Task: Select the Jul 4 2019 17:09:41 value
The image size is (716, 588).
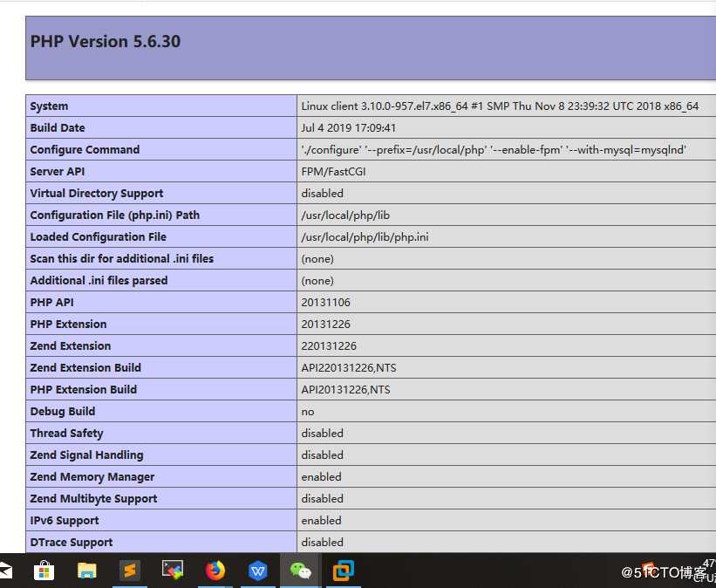Action: tap(349, 128)
